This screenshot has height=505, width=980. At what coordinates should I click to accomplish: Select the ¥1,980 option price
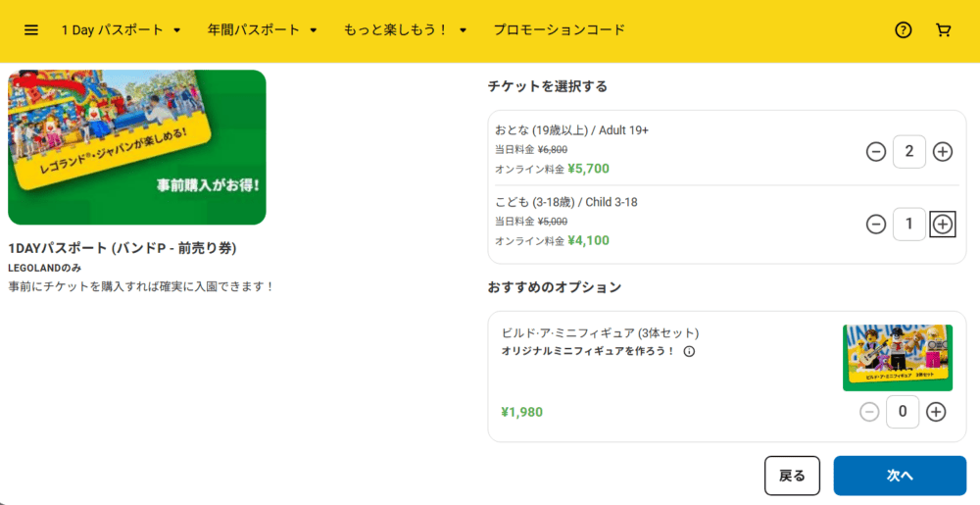(522, 413)
